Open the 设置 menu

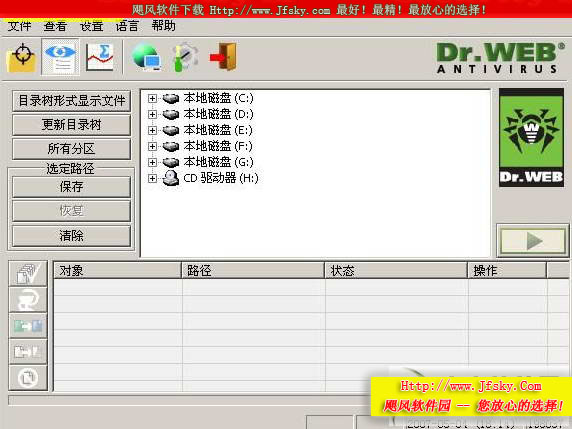[91, 26]
